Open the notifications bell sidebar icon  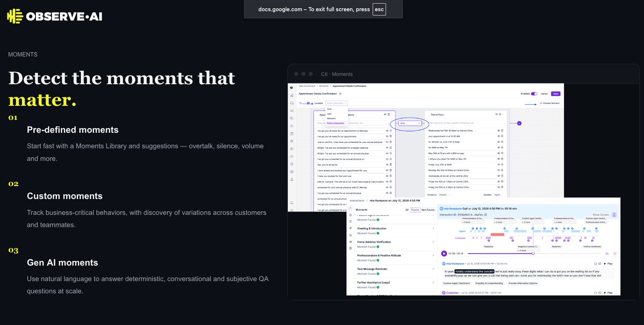[x=292, y=203]
